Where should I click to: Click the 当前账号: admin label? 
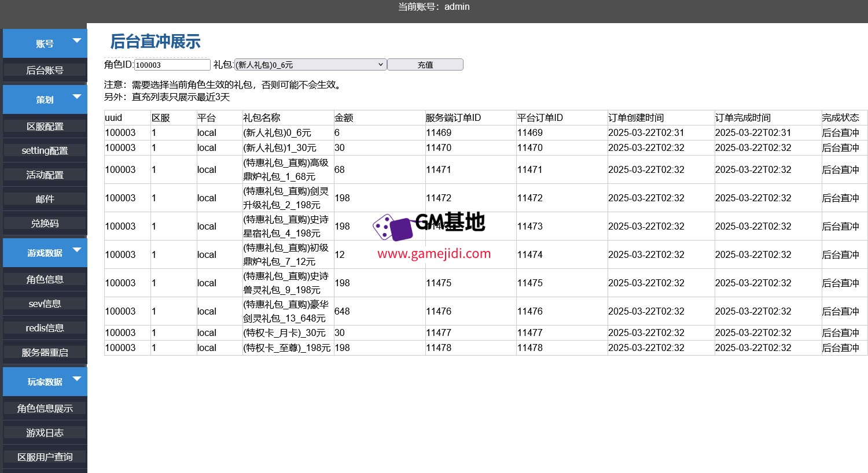[x=434, y=7]
